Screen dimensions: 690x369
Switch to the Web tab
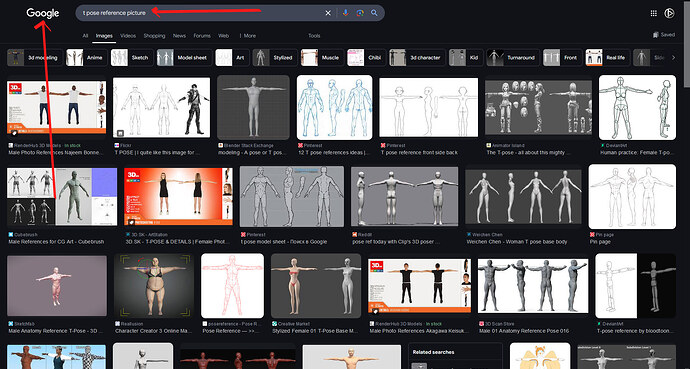[224, 36]
